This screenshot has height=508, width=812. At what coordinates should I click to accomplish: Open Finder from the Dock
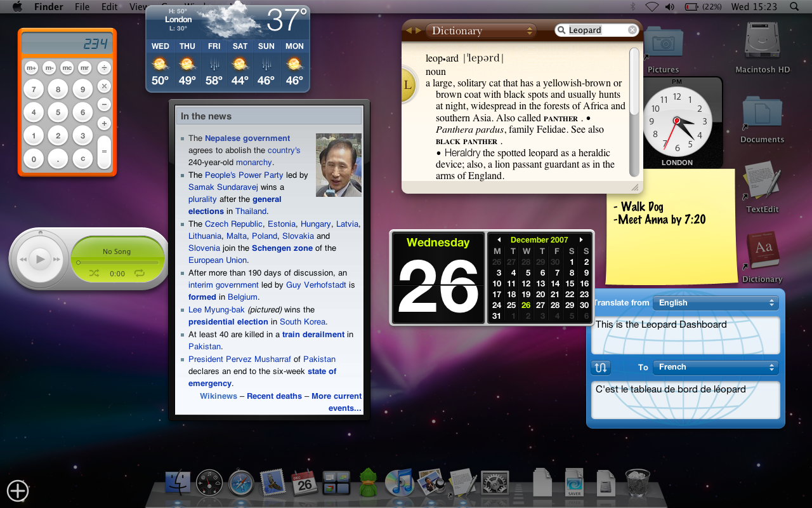pyautogui.click(x=178, y=483)
